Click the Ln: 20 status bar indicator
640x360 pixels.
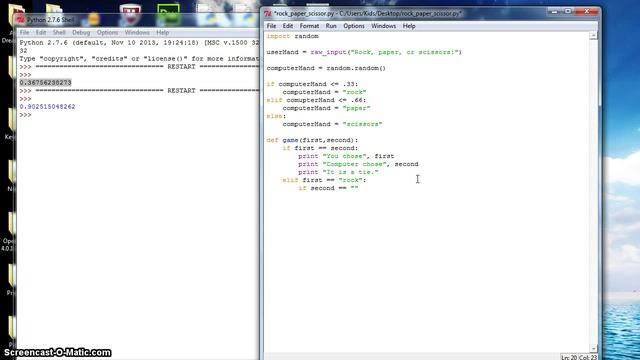click(569, 357)
